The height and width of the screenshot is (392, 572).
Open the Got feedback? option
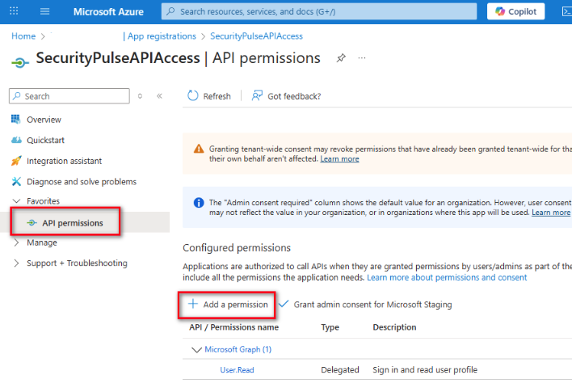286,96
